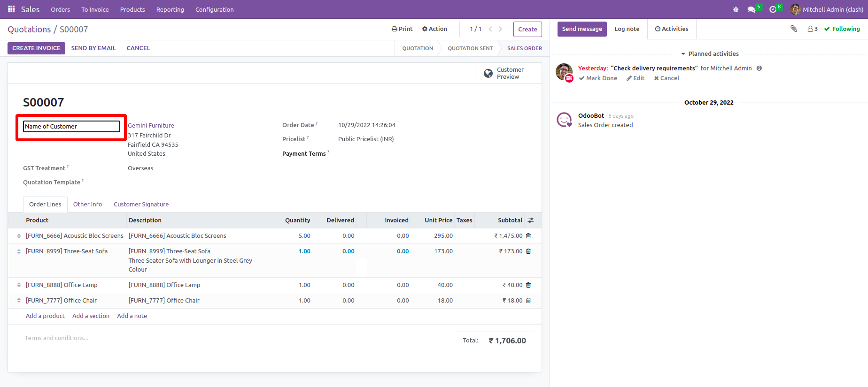The width and height of the screenshot is (868, 387).
Task: Open the Reporting menu
Action: pyautogui.click(x=170, y=9)
